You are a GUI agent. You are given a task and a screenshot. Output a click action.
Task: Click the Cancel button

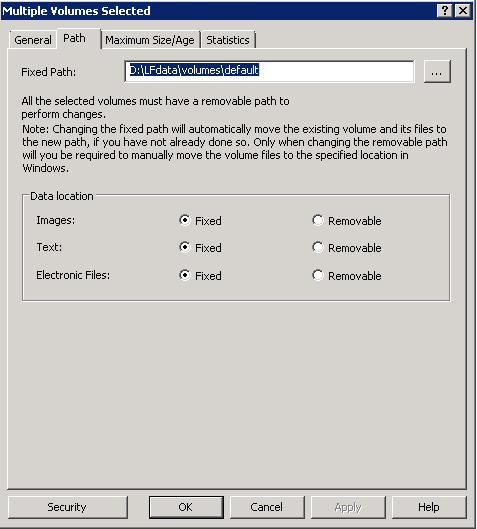[x=267, y=507]
